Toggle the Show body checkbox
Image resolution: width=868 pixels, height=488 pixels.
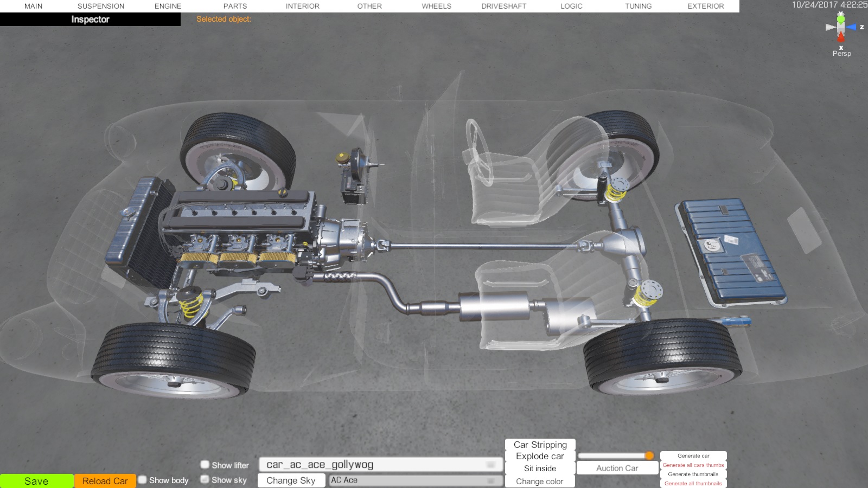[x=143, y=480]
